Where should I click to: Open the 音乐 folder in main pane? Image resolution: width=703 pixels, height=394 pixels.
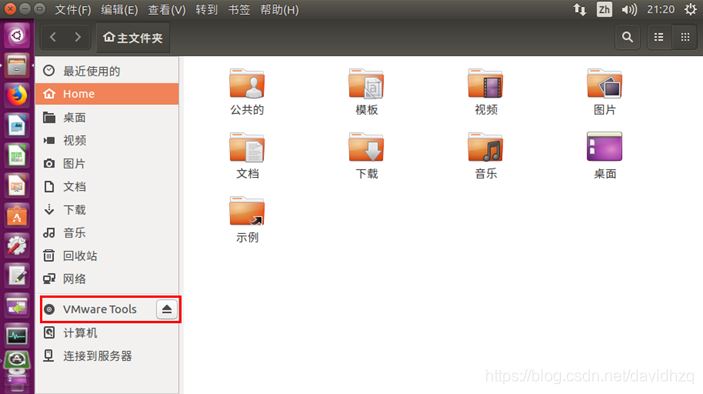tap(486, 156)
